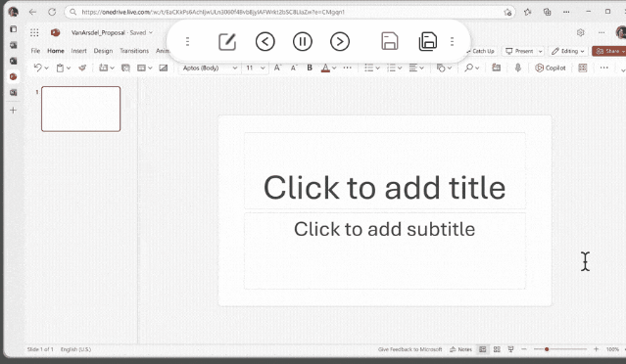626x364 pixels.
Task: Select the Home ribbon tab
Action: [56, 51]
